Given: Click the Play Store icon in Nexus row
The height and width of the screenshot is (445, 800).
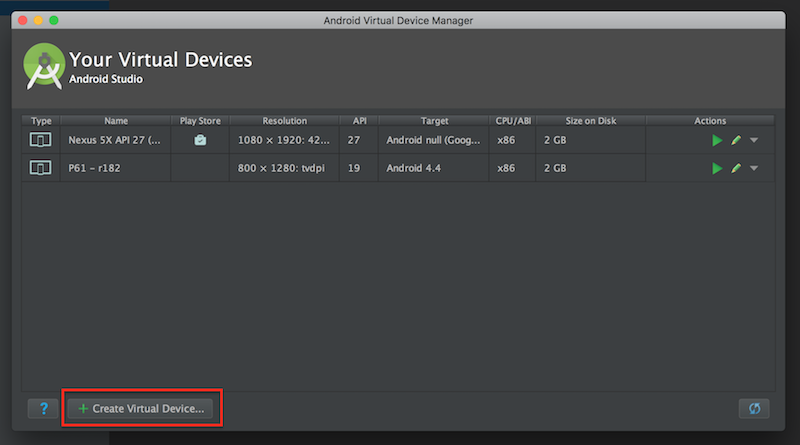Looking at the screenshot, I should (x=200, y=140).
